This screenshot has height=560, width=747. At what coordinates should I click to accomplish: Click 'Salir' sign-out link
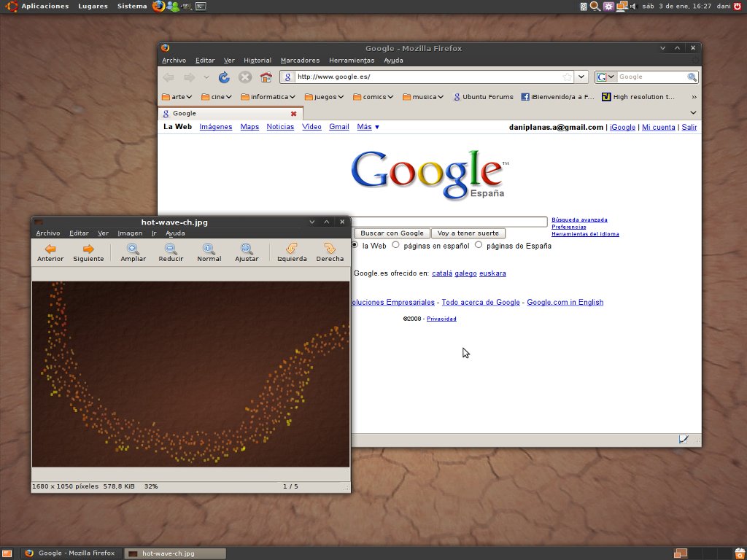[689, 127]
